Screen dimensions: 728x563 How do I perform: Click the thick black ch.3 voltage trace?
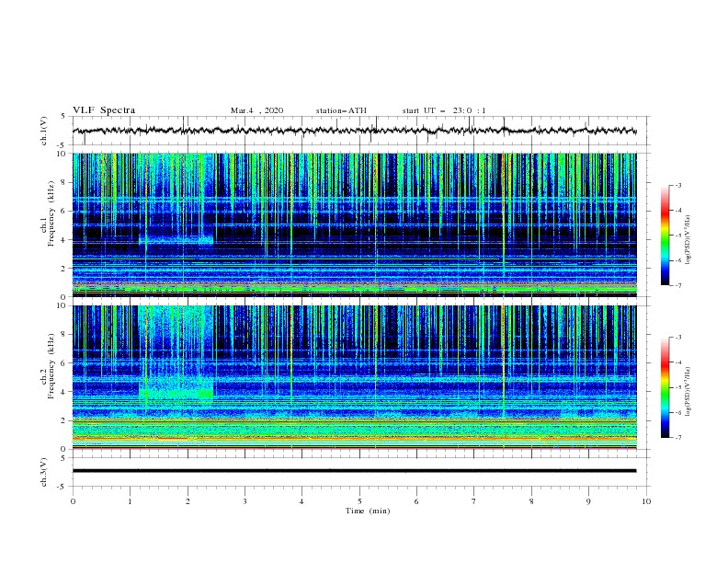tap(354, 471)
